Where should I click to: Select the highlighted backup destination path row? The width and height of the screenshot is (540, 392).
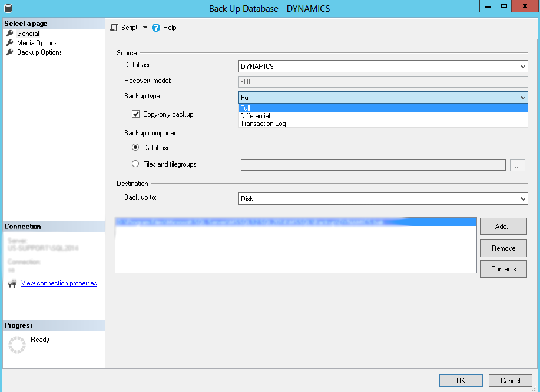(296, 222)
